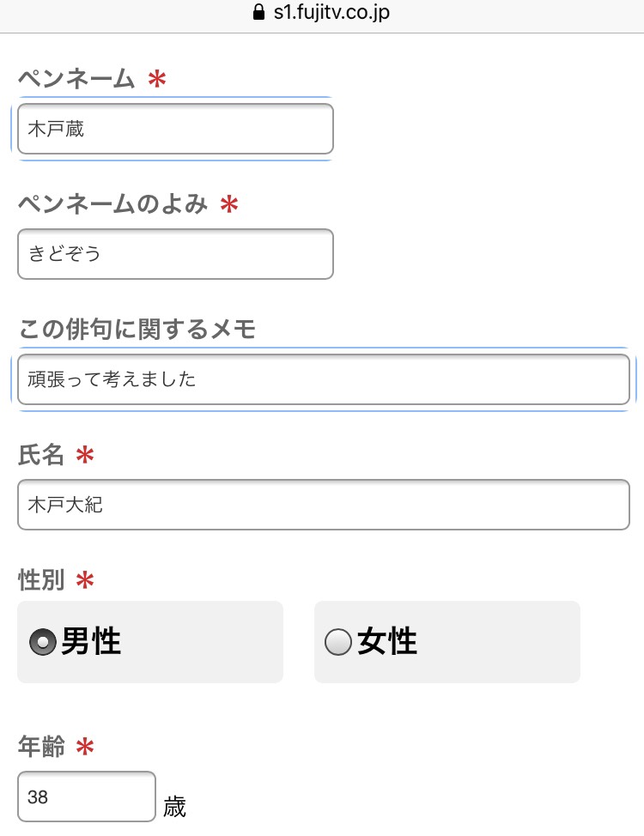Tap the s1.fujitv.co.jp URL text
This screenshot has height=836, width=644.
[x=331, y=13]
